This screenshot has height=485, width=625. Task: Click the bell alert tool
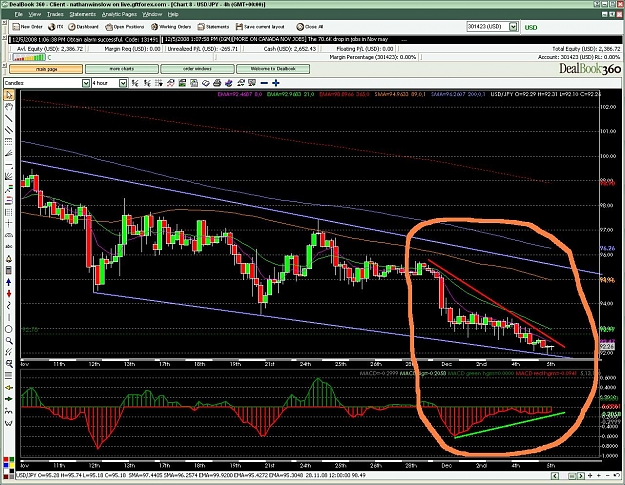point(9,259)
